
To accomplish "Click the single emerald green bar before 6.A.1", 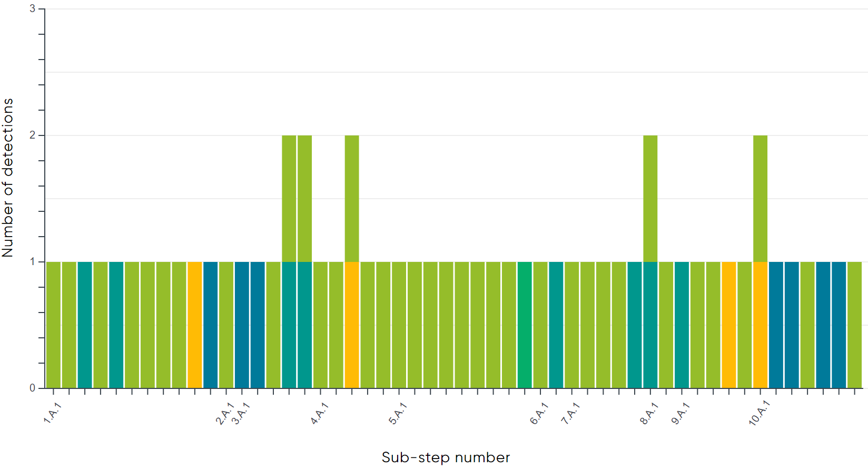I will point(525,325).
